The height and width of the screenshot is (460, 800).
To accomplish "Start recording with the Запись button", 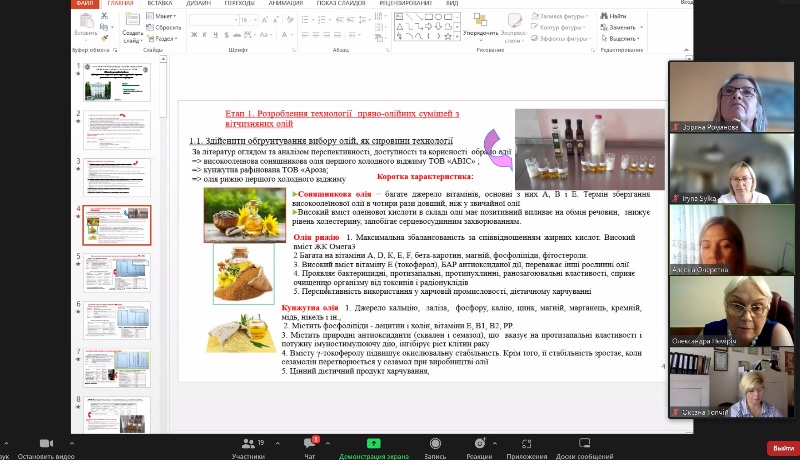I will click(x=434, y=443).
